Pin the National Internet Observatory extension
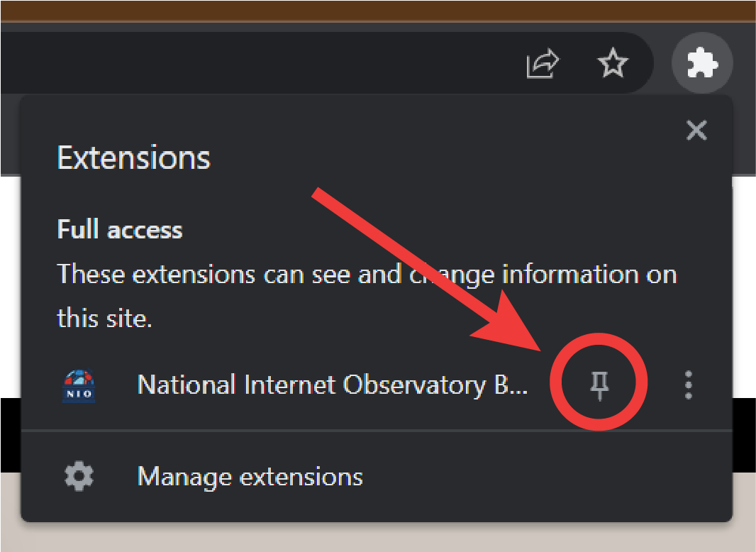 click(601, 385)
